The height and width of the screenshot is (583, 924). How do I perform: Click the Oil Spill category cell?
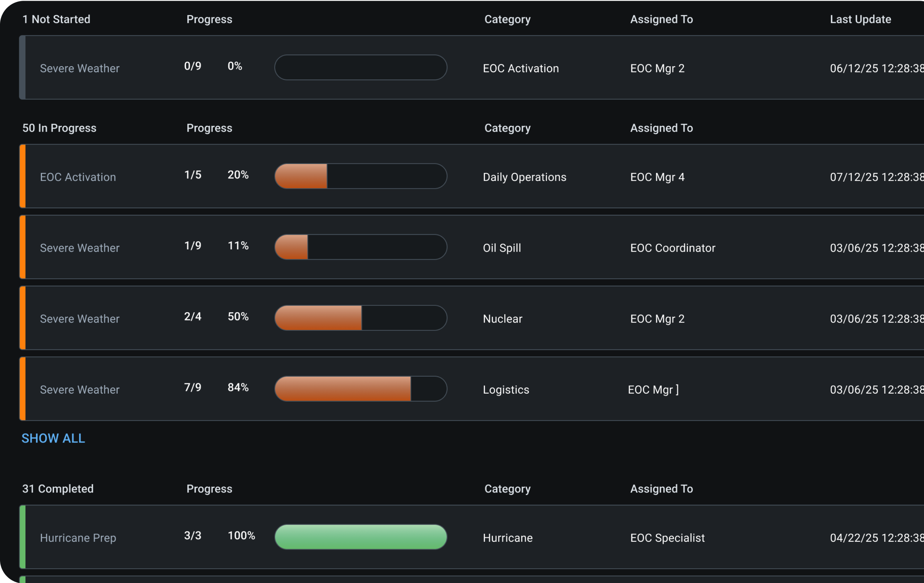pos(501,248)
